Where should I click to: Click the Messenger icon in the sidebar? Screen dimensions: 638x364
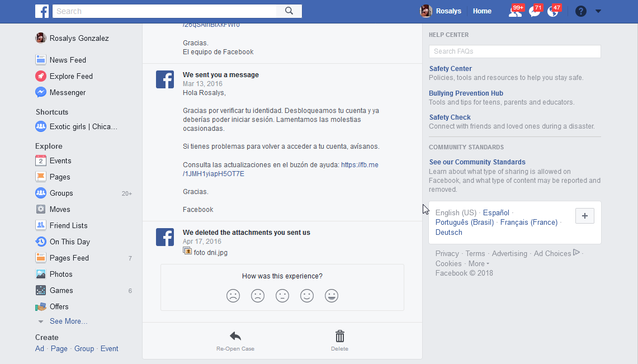(41, 92)
